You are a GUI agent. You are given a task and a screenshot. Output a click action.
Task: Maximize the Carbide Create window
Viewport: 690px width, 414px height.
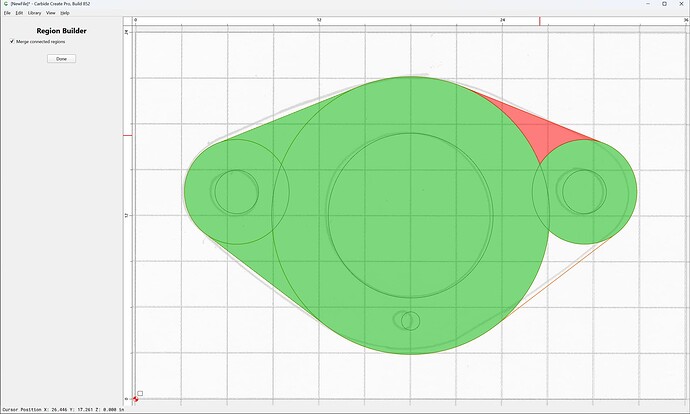[x=664, y=4]
